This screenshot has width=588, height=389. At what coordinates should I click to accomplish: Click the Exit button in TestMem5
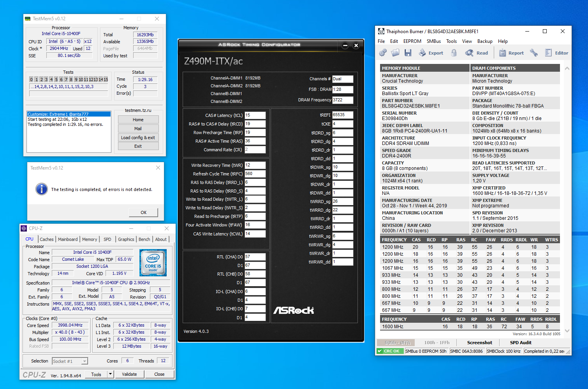tap(138, 146)
